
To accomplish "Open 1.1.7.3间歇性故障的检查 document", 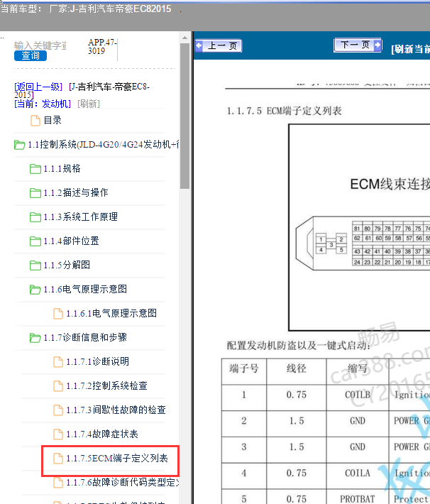I will (116, 410).
